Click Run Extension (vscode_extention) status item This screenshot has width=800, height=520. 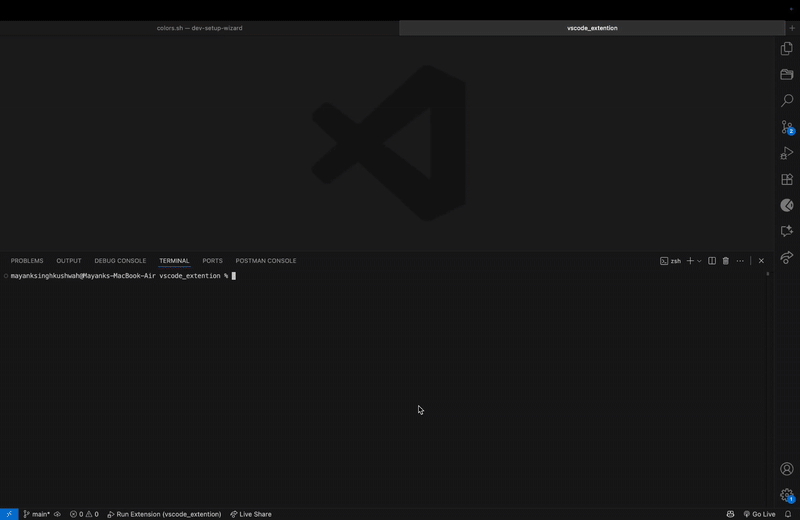click(x=164, y=514)
